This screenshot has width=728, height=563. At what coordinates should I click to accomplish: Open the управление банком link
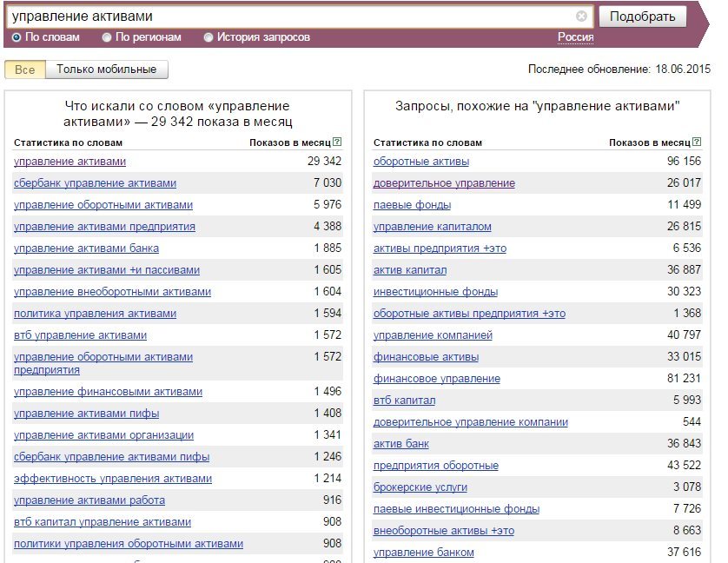[x=423, y=553]
